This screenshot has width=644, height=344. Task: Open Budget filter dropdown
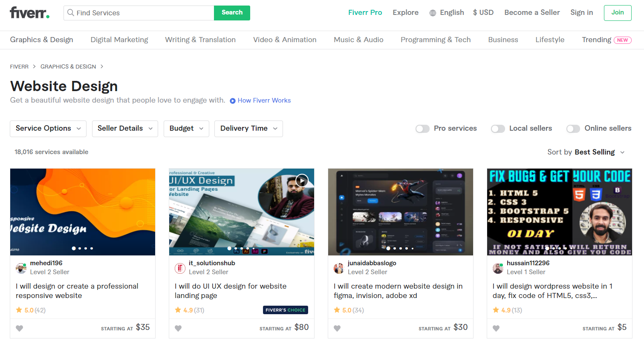186,129
